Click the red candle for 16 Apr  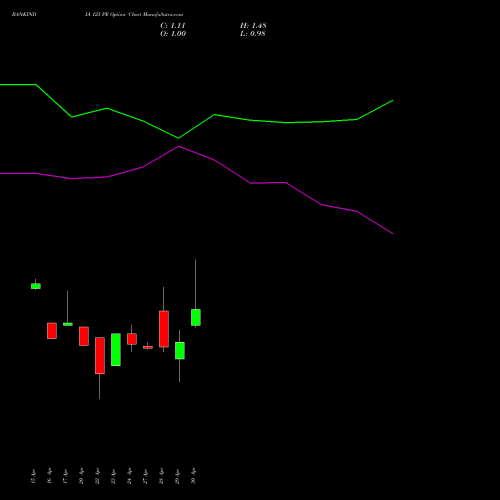(x=52, y=331)
